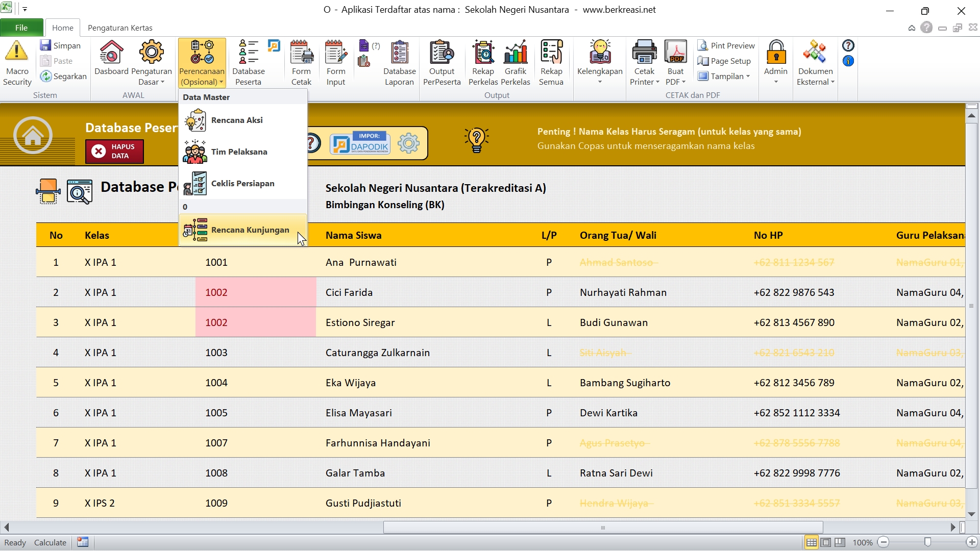Click the Simpan button
This screenshot has width=980, height=551.
[60, 45]
